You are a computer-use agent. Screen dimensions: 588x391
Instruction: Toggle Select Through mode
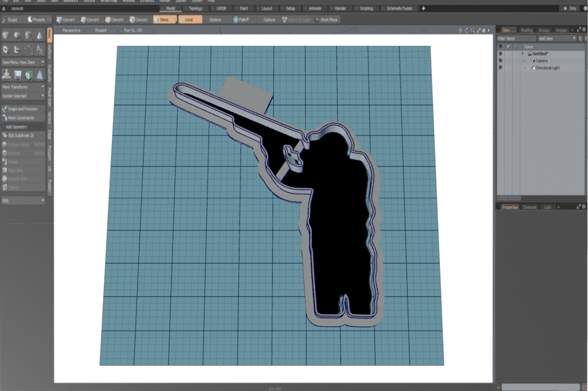(x=296, y=20)
